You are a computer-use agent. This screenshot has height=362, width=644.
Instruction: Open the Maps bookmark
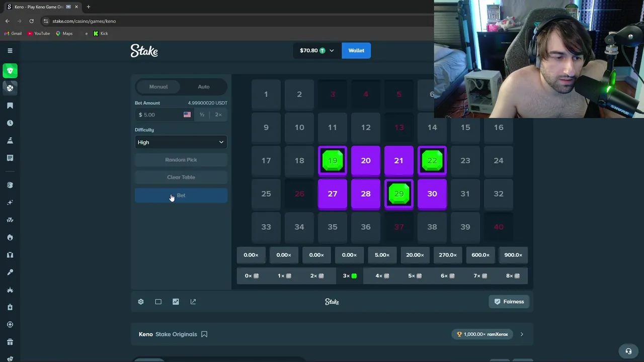coord(64,33)
